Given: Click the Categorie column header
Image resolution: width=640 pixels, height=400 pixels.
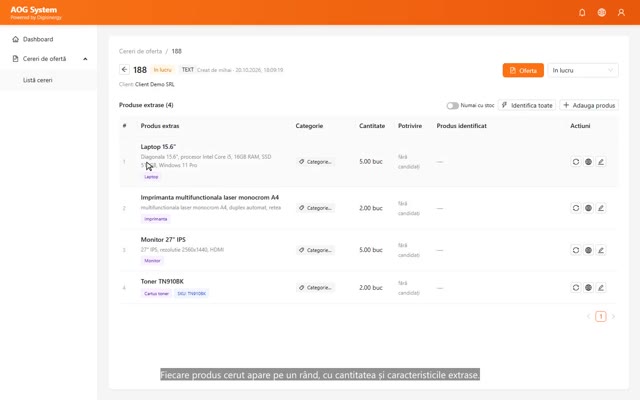Looking at the screenshot, I should point(309,126).
